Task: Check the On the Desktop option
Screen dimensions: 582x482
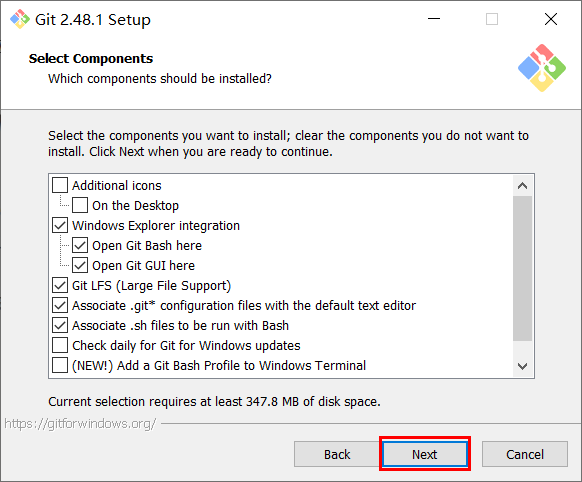Action: pyautogui.click(x=80, y=205)
